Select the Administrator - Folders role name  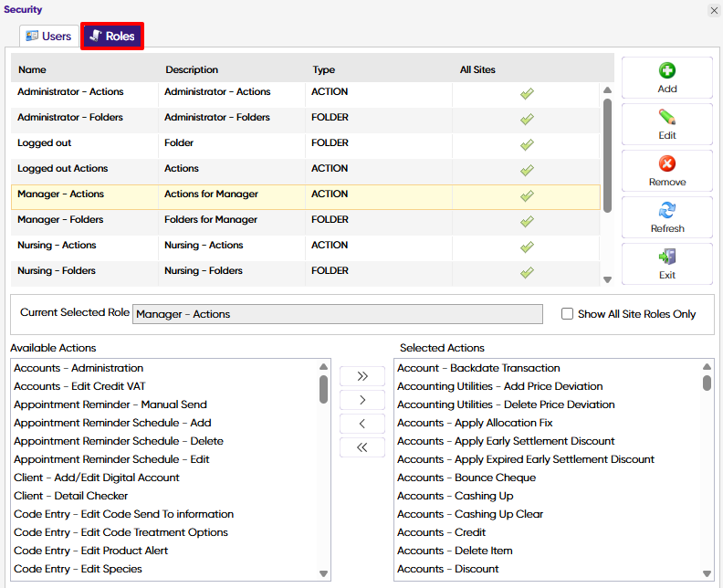(70, 117)
